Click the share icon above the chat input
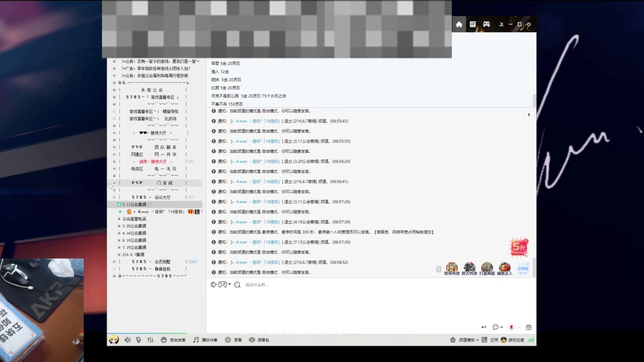The width and height of the screenshot is (644, 362). pos(214,285)
